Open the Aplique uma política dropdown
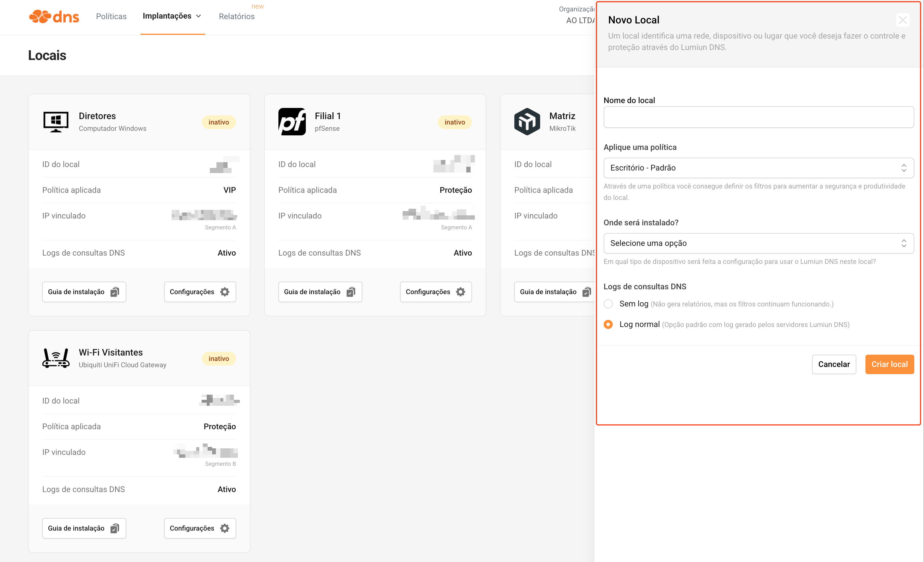Viewport: 924px width, 562px height. (758, 168)
